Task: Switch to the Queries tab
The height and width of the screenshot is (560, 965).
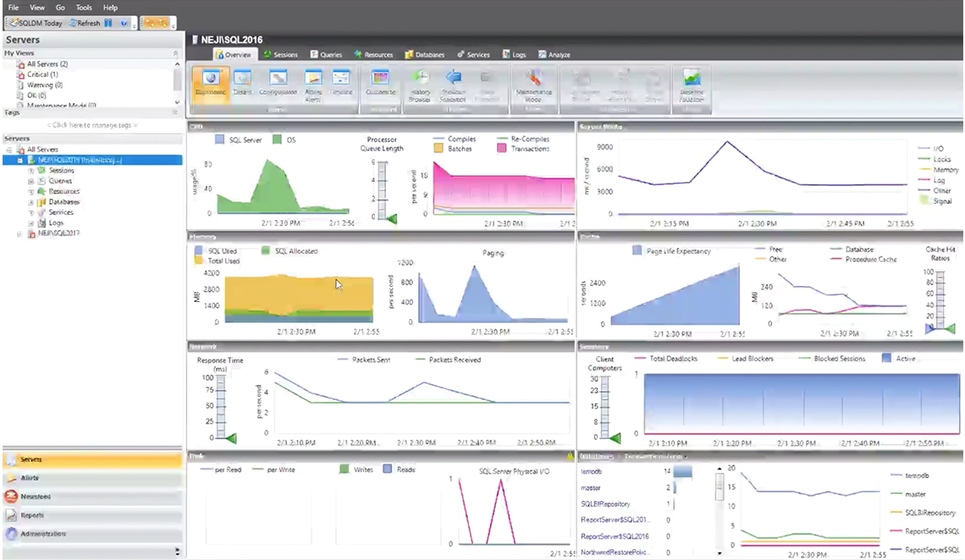Action: click(325, 55)
